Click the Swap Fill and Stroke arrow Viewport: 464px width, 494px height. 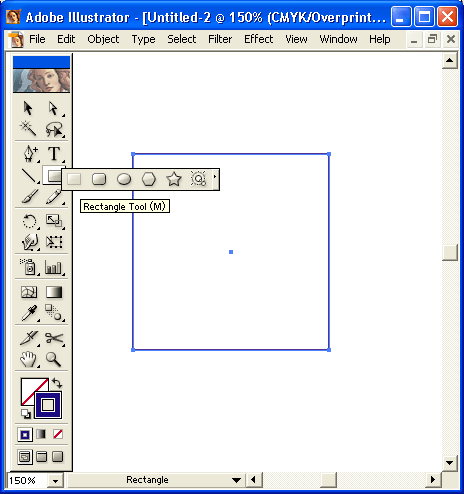[x=57, y=383]
